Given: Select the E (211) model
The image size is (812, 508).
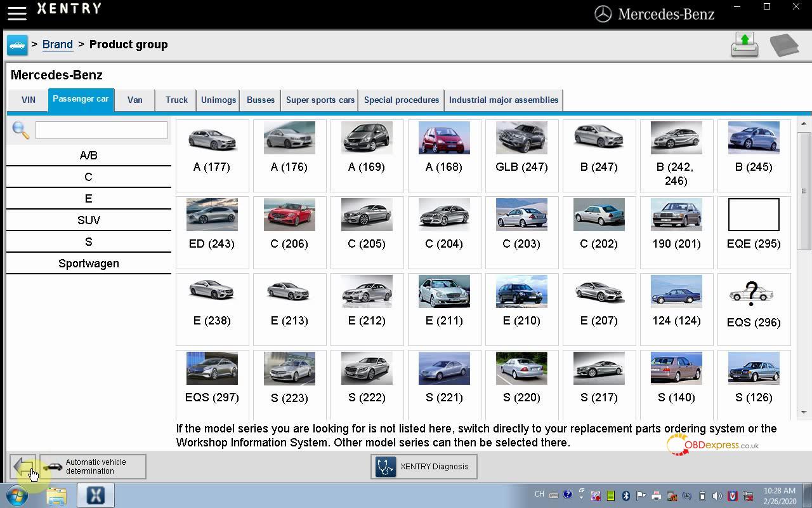Looking at the screenshot, I should point(444,309).
